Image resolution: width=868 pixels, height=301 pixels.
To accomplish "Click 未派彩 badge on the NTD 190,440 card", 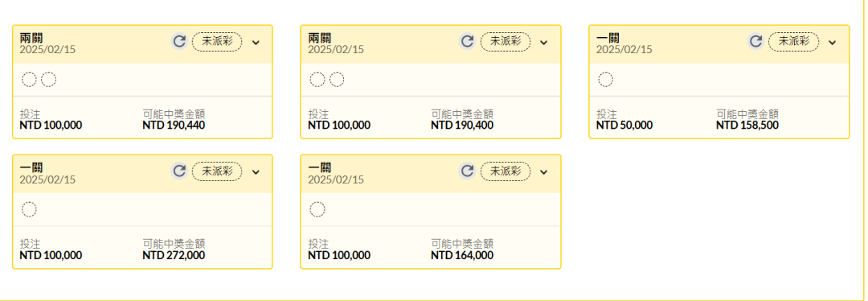I will (217, 42).
